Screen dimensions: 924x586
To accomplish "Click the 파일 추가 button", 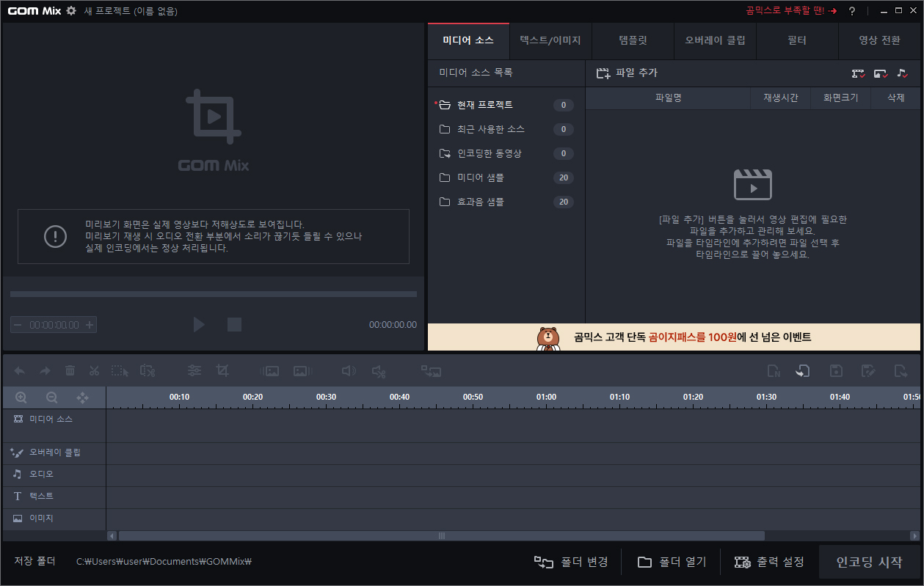I will [627, 73].
